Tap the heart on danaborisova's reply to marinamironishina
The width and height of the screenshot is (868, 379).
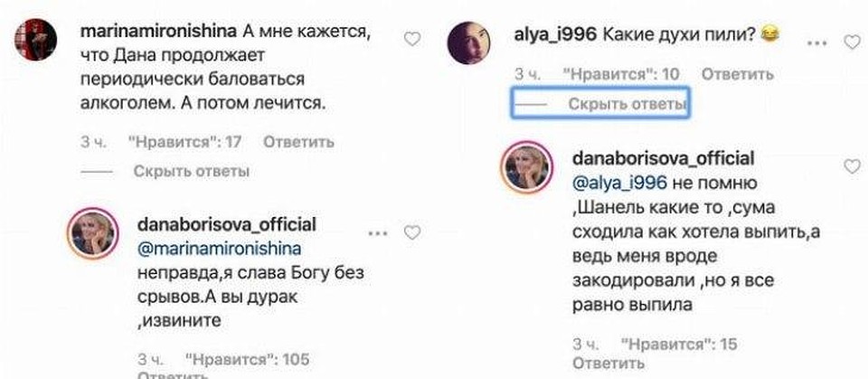click(412, 232)
